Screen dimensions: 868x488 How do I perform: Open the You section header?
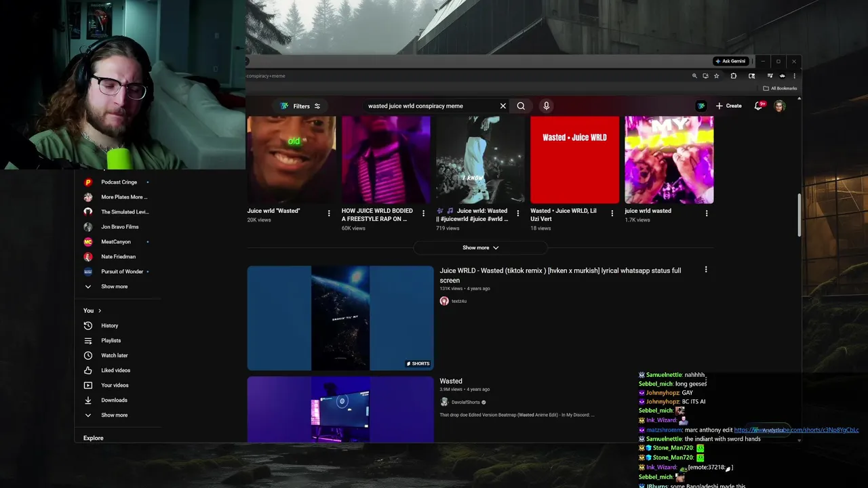[92, 310]
